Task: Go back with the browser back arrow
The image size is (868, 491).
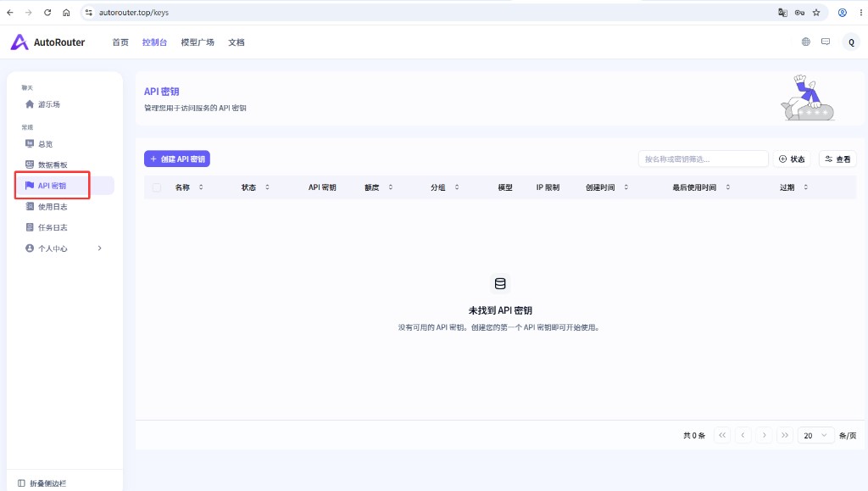Action: (x=10, y=12)
